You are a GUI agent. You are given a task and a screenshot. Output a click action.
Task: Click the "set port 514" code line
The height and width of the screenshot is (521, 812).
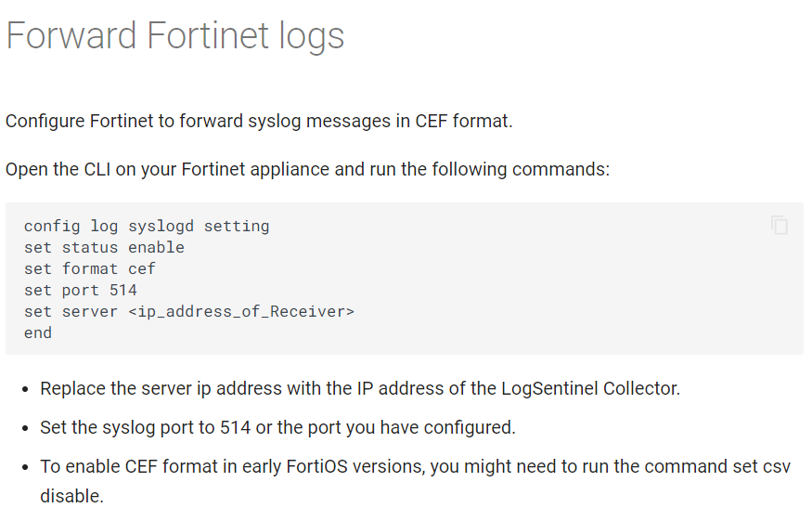point(81,290)
